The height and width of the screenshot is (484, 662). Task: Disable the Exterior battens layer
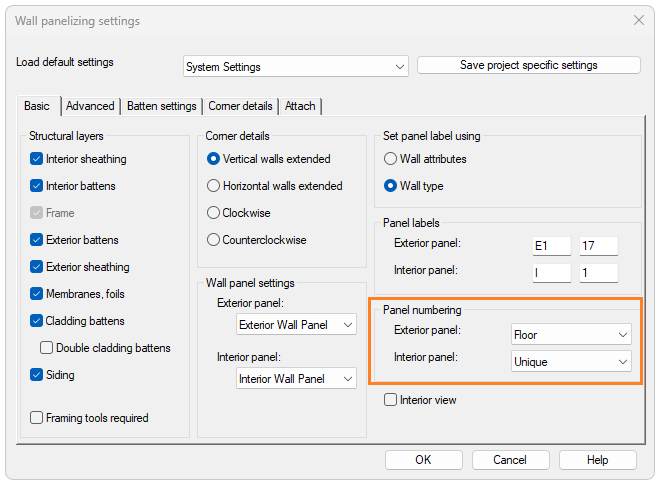[x=37, y=240]
